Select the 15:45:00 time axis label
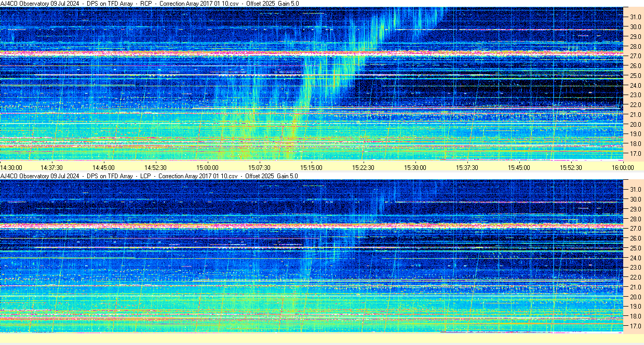The width and height of the screenshot is (644, 345). tap(519, 167)
